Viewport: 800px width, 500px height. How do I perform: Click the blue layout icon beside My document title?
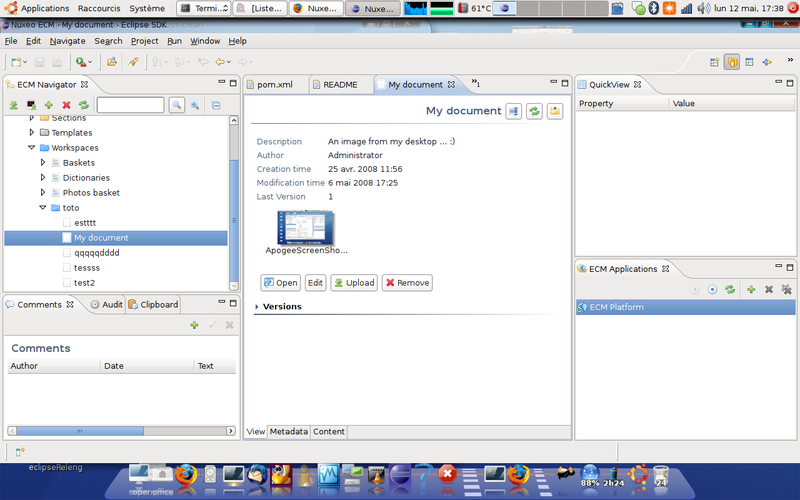point(514,111)
